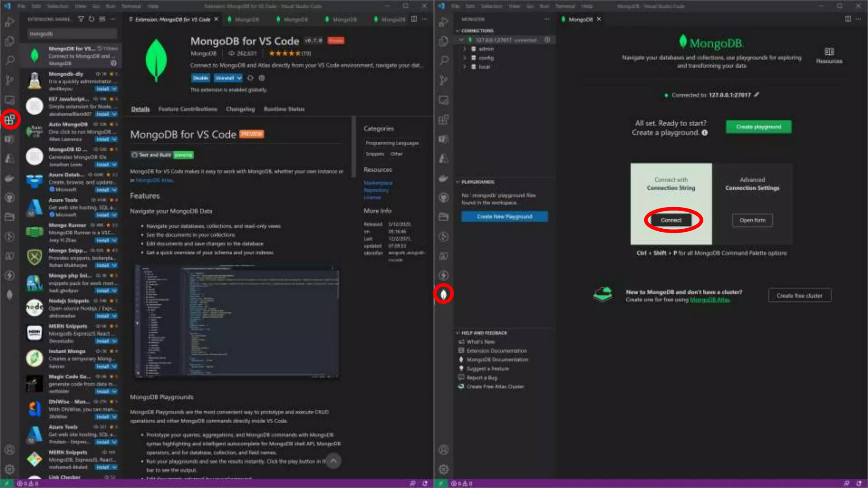This screenshot has width=868, height=488.
Task: Close the MongoDB tab in right window
Action: pos(599,19)
